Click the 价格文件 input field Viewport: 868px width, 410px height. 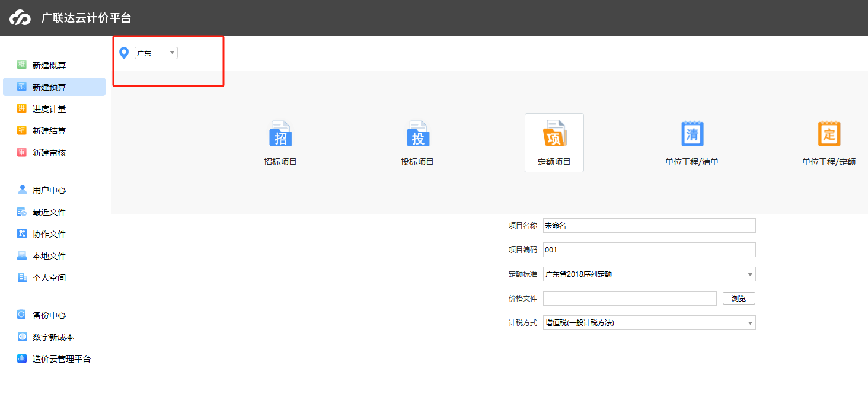click(630, 299)
